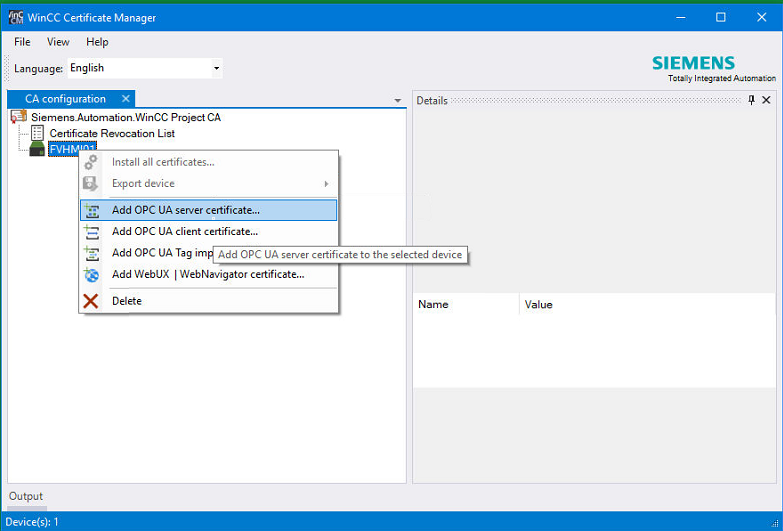Screen dimensions: 783x531
Task: Open the Output panel tab
Action: pos(26,497)
